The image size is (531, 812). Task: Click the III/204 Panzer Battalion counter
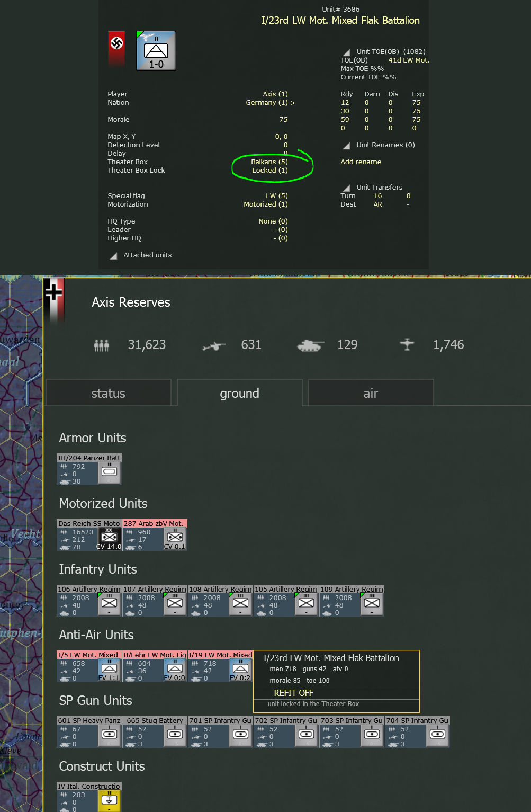coord(89,469)
